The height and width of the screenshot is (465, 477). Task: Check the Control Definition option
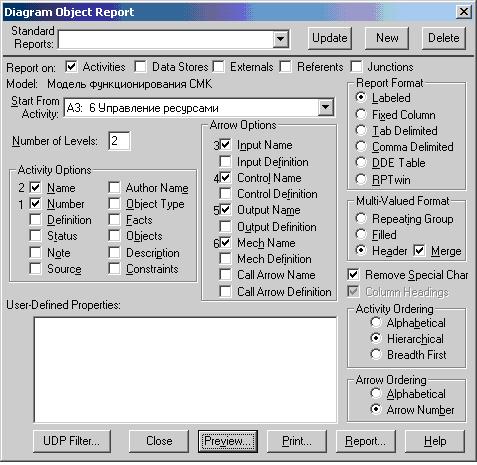coord(225,193)
